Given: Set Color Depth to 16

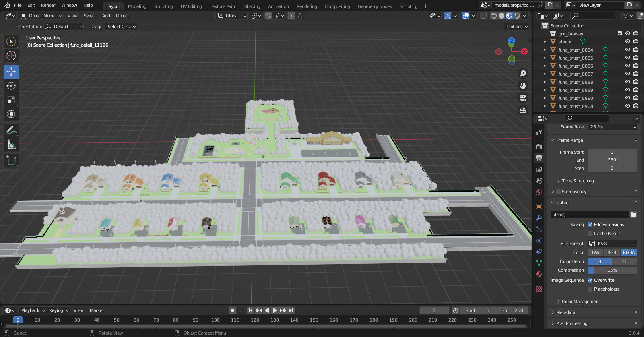Looking at the screenshot, I should tap(625, 261).
